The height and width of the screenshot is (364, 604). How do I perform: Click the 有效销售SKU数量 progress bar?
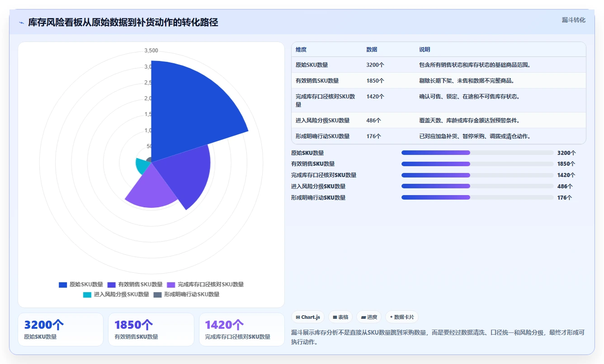477,164
